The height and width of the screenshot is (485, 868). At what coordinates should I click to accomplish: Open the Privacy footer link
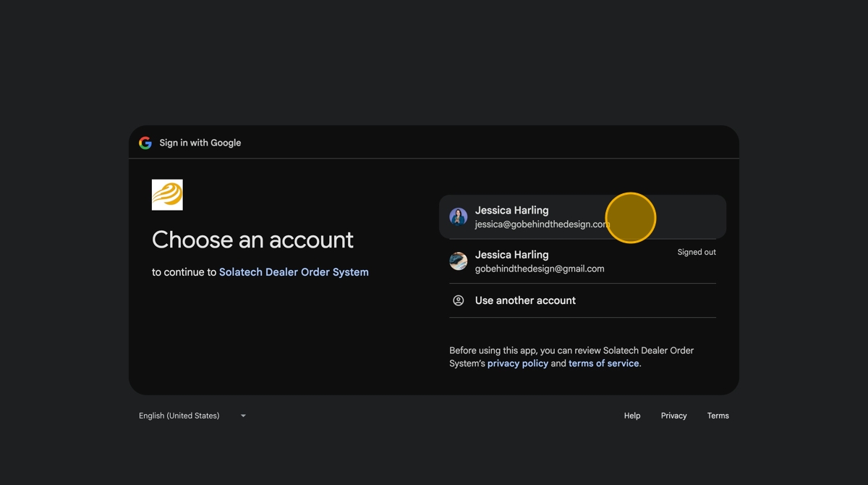click(x=673, y=416)
